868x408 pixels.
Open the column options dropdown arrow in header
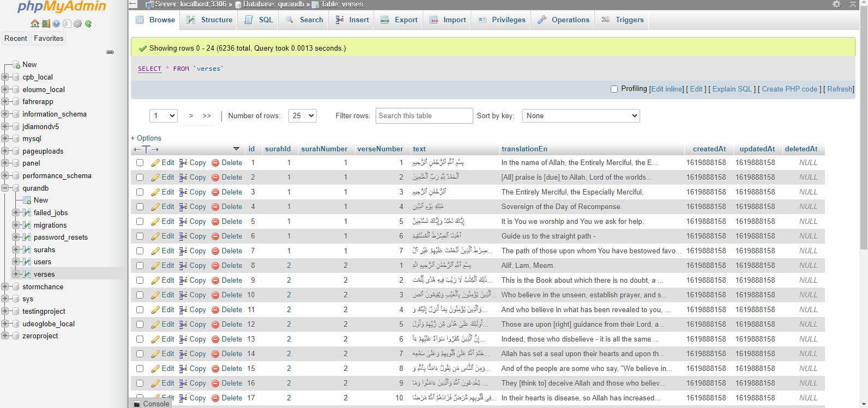click(x=236, y=149)
